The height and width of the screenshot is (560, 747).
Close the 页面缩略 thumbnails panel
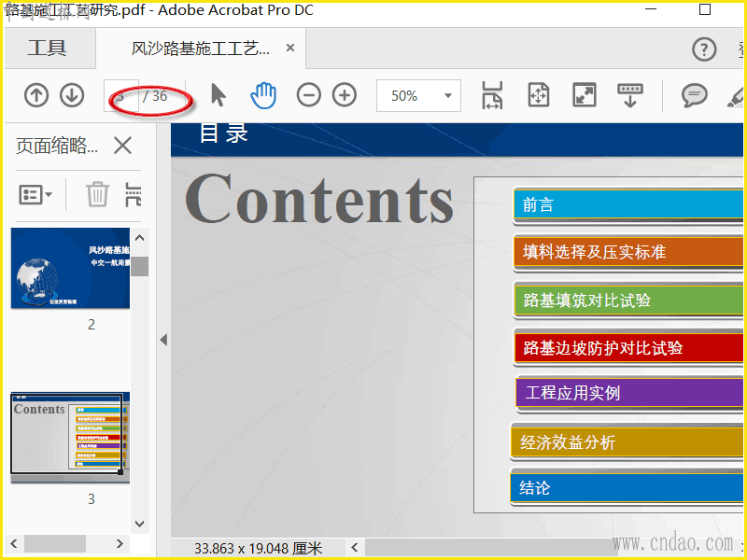click(x=123, y=146)
